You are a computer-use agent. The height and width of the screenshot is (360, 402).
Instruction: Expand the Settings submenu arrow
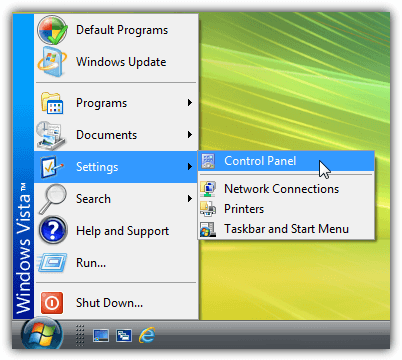point(190,167)
